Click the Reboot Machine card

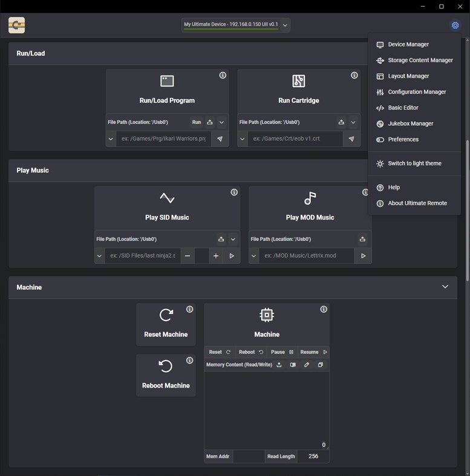click(166, 375)
